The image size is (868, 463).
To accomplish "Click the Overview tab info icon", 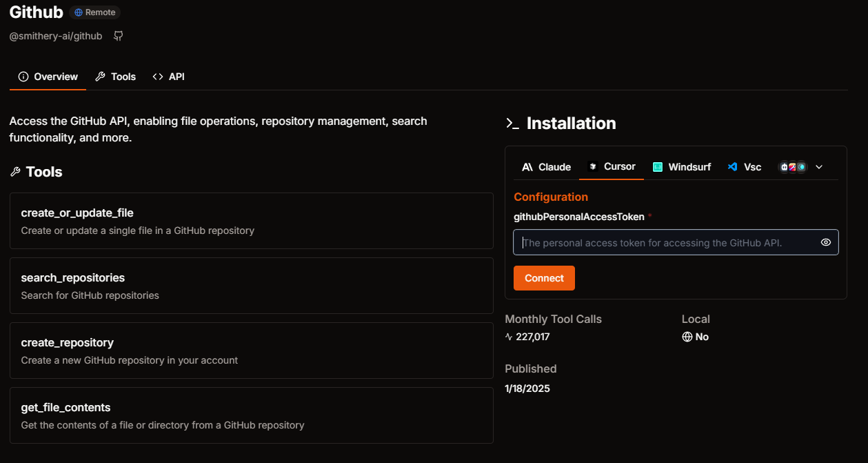I will [23, 77].
